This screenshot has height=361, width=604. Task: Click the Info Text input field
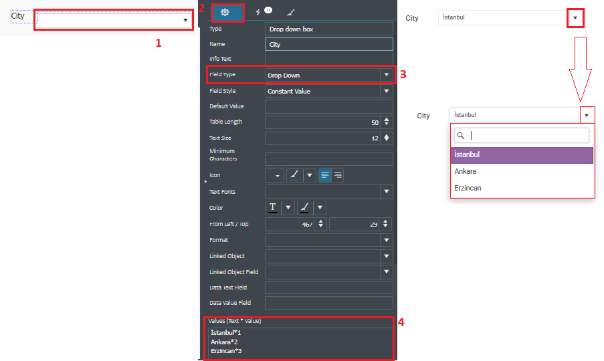coord(329,59)
